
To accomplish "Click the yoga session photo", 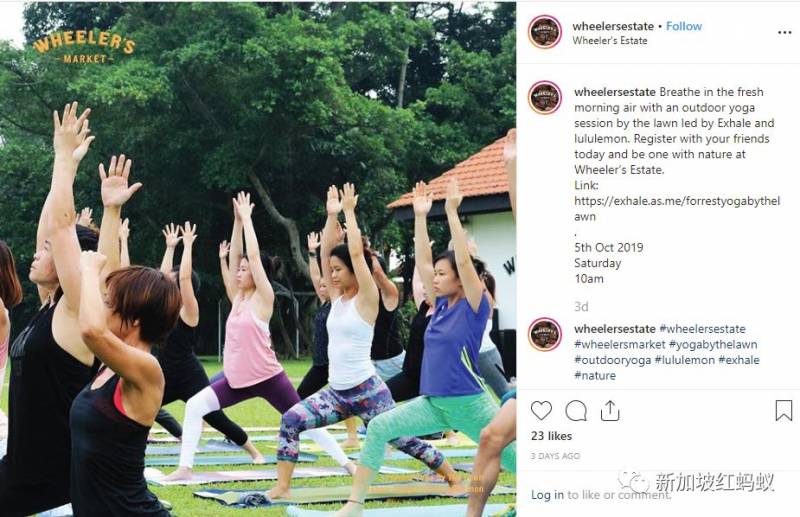I will point(258,259).
